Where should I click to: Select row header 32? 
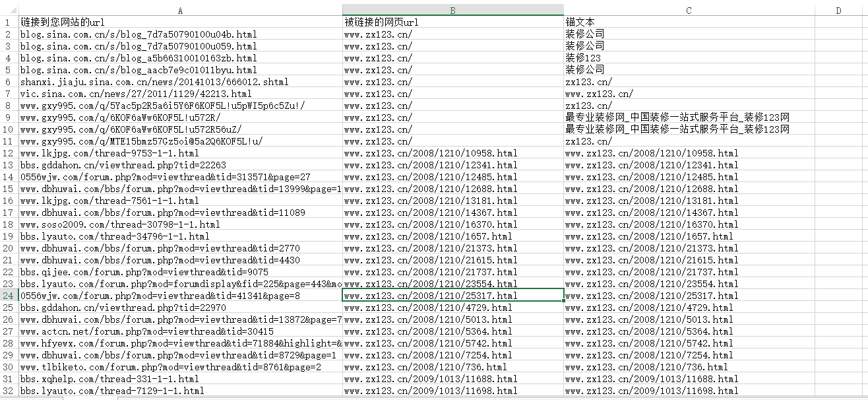(x=7, y=391)
